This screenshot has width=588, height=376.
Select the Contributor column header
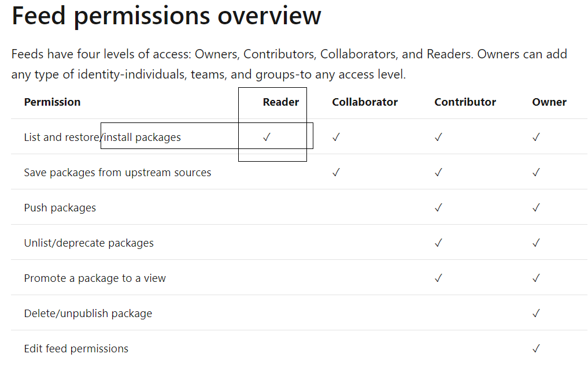pyautogui.click(x=465, y=102)
